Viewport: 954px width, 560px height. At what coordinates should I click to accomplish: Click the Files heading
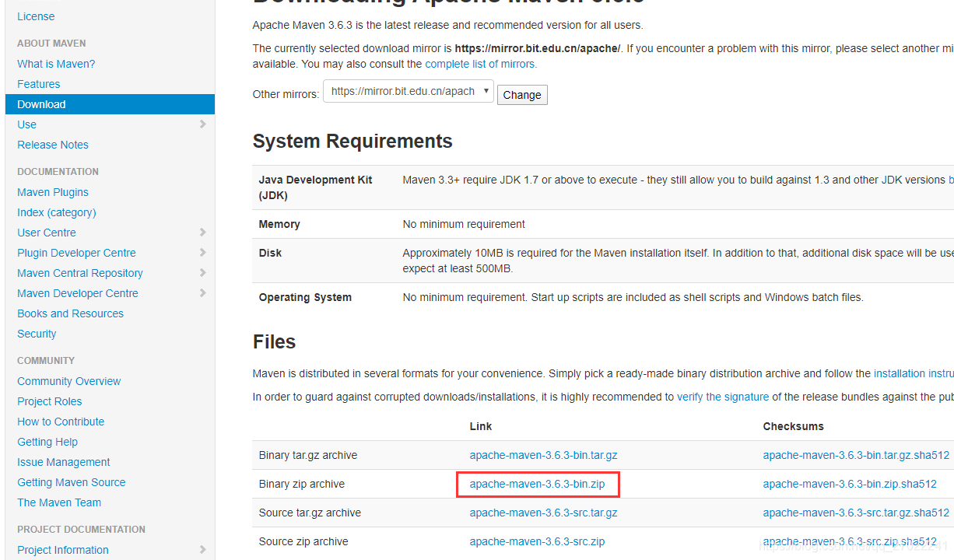point(274,341)
